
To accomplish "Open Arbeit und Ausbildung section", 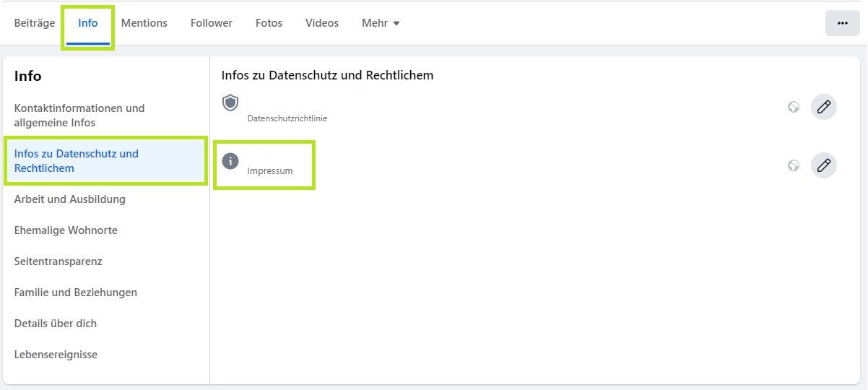I will tap(70, 199).
